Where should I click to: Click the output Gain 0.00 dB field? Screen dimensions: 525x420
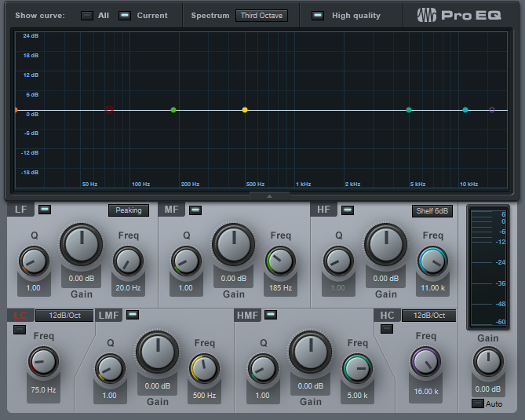tap(488, 389)
